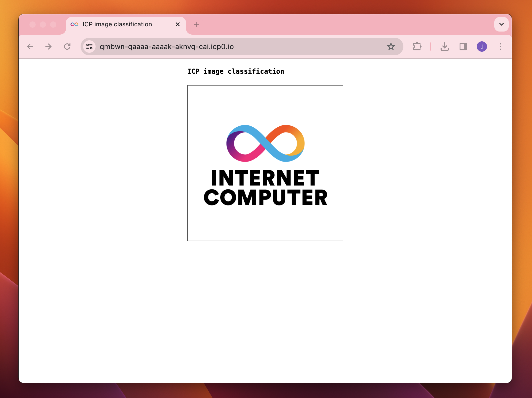
Task: Close the ICP image classification tab
Action: [x=178, y=24]
